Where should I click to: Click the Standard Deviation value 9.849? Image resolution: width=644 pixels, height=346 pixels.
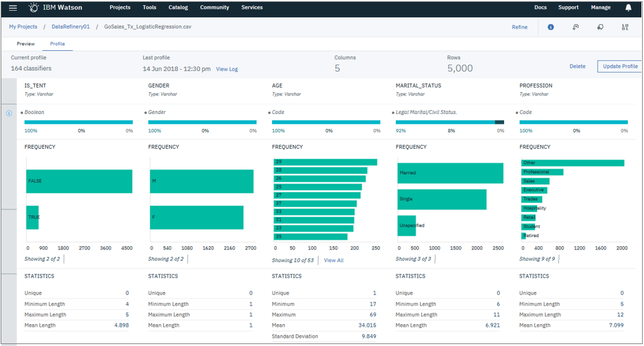[369, 336]
